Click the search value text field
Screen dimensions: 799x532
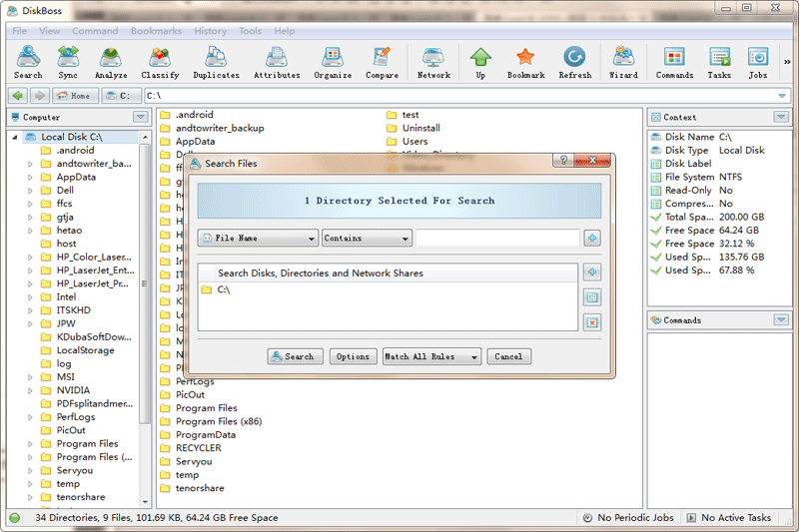tap(497, 239)
